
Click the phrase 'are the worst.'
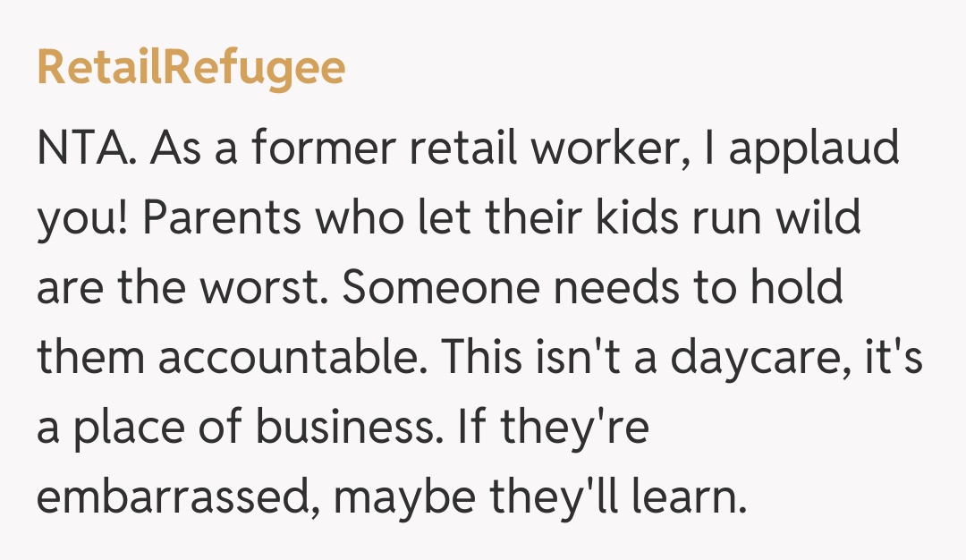(179, 288)
